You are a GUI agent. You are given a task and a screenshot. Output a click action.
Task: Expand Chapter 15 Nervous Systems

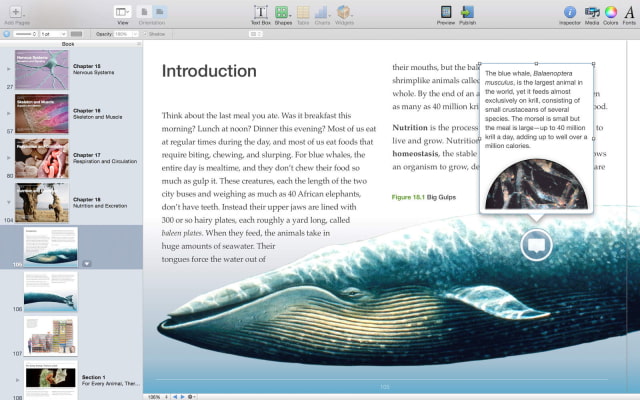coord(9,69)
